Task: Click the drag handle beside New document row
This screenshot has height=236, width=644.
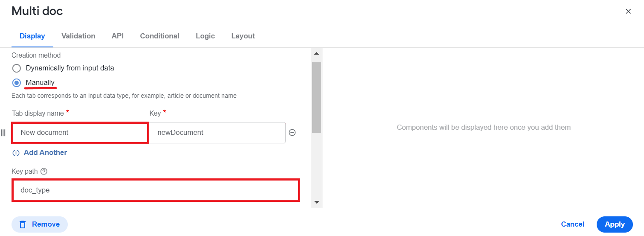Action: coord(3,133)
